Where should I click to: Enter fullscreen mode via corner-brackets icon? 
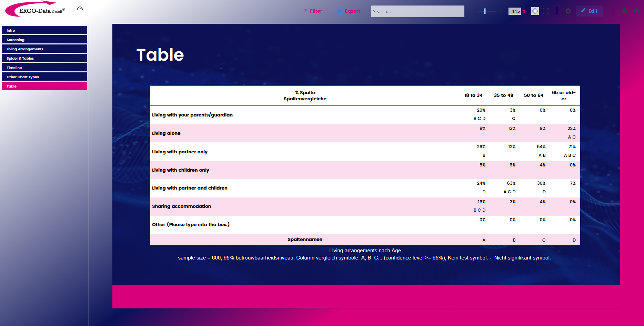546,11
